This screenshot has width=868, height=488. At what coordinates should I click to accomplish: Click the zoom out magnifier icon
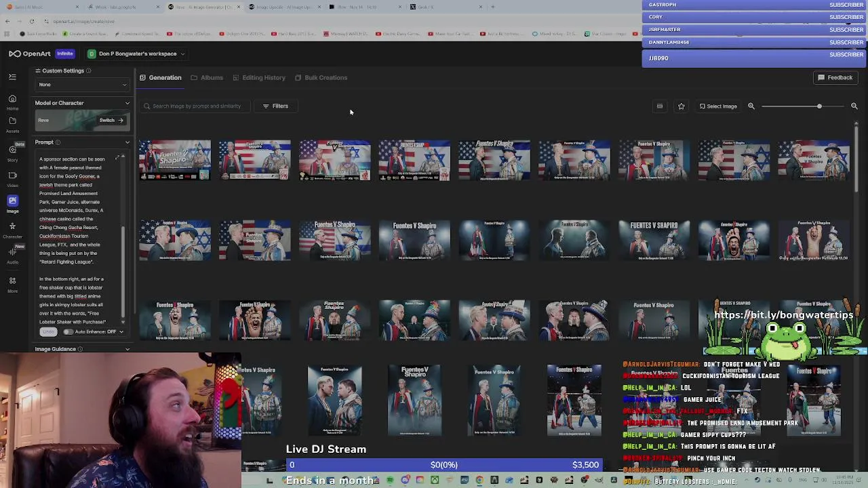coord(751,106)
